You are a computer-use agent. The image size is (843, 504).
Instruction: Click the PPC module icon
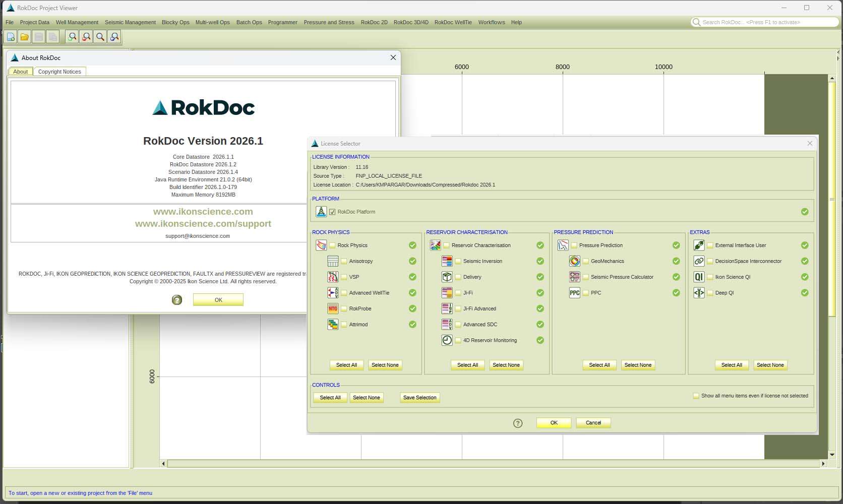[x=574, y=293]
